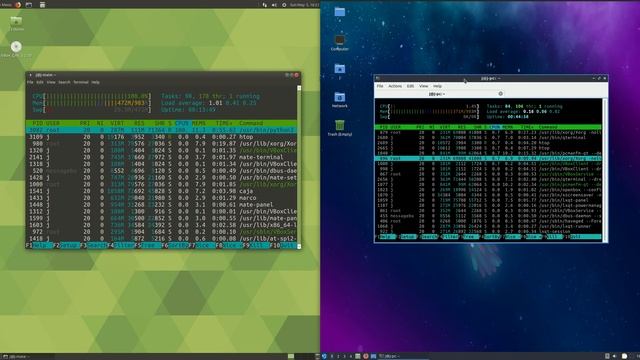
Task: Sort by MEM% column in MATE htop
Action: coord(199,123)
